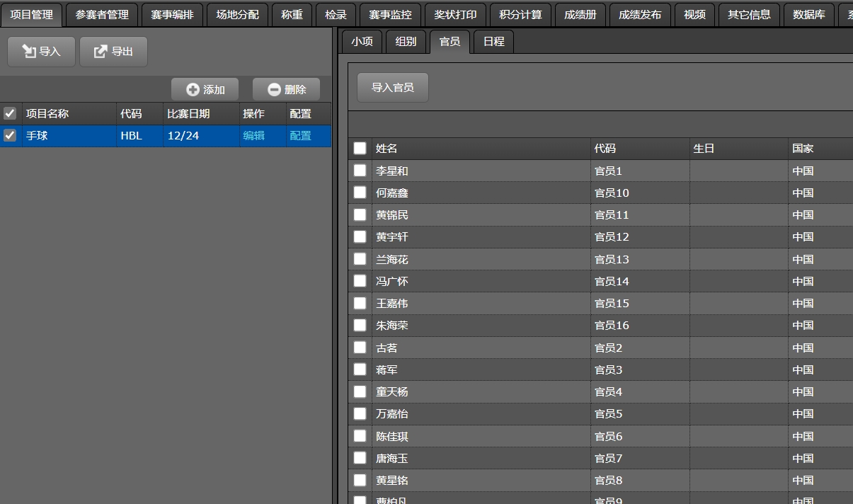Click the 导入 import button
853x504 pixels.
41,52
